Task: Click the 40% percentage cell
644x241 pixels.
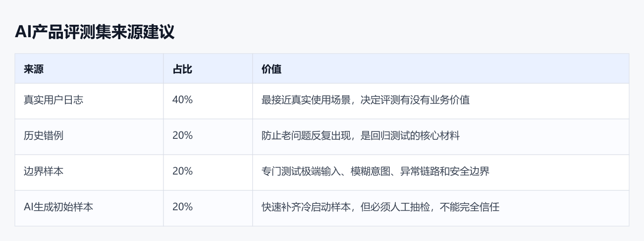Action: tap(182, 99)
